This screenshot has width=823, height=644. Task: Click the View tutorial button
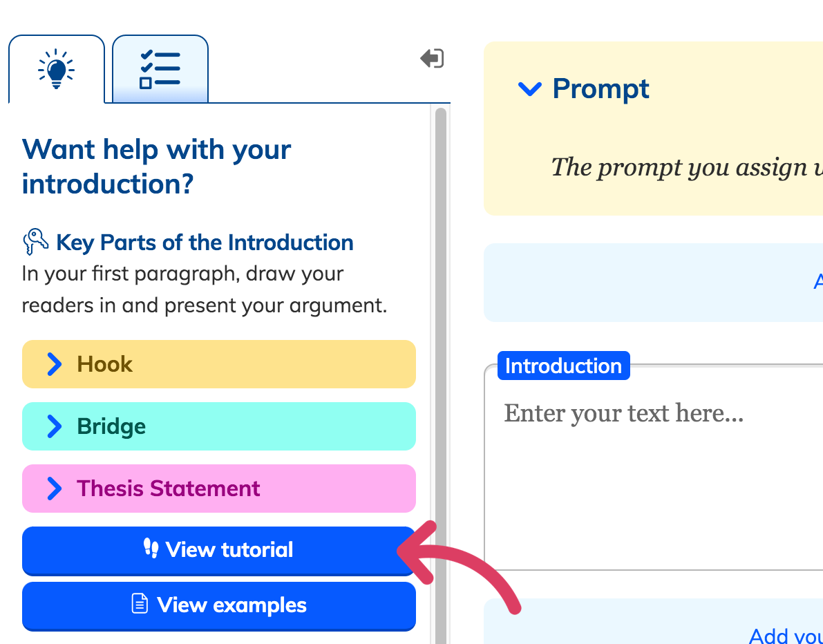(219, 550)
